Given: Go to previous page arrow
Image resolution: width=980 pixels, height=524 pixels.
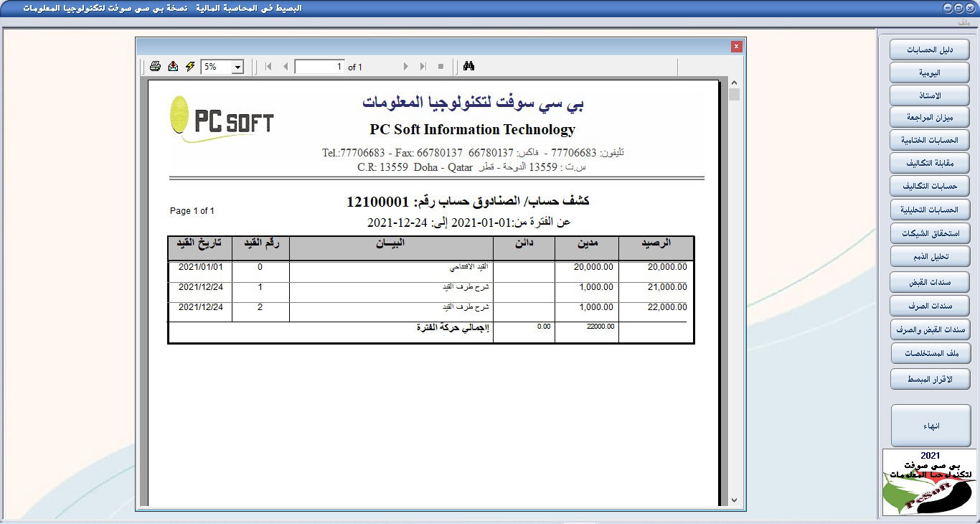Looking at the screenshot, I should [285, 67].
